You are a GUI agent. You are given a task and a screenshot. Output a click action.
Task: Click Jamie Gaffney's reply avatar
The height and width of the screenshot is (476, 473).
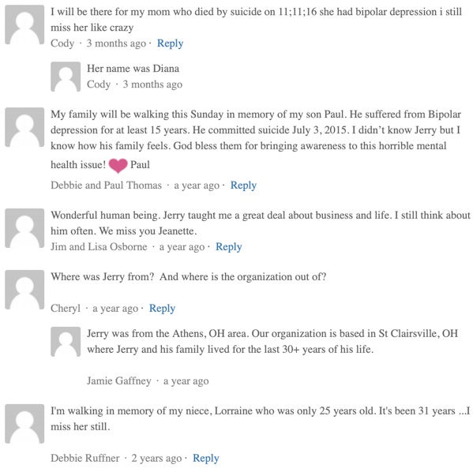coord(66,342)
